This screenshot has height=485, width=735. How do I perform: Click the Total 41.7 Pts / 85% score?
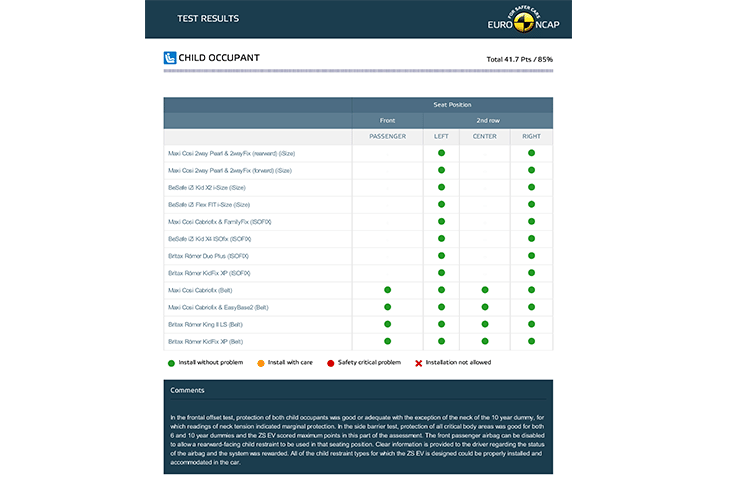coord(519,59)
